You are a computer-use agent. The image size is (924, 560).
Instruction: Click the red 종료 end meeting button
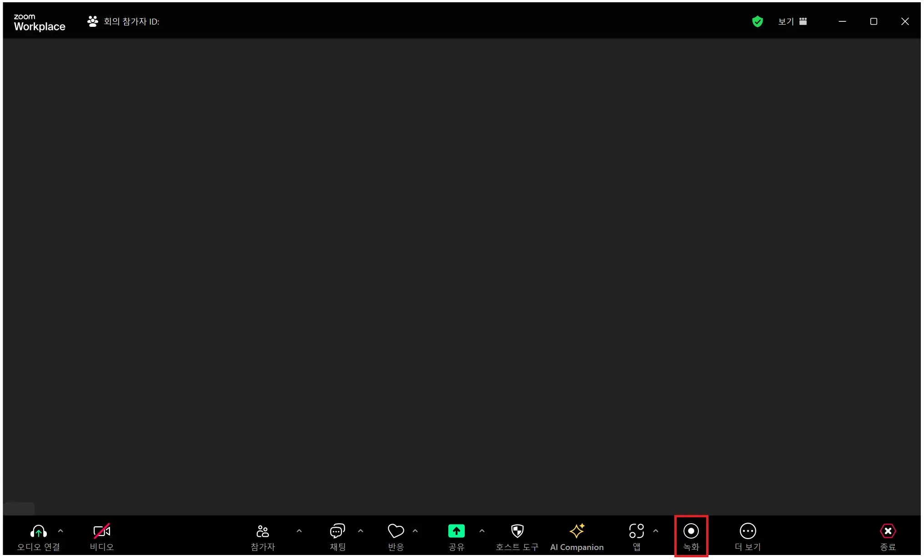coord(888,531)
